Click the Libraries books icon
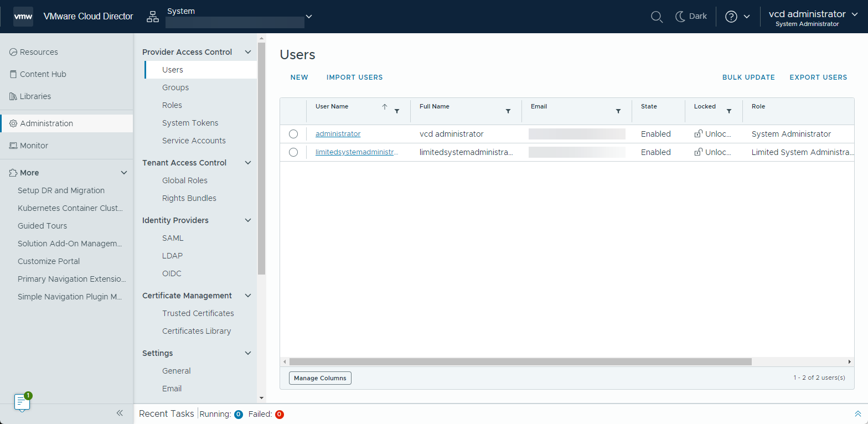 coord(13,96)
